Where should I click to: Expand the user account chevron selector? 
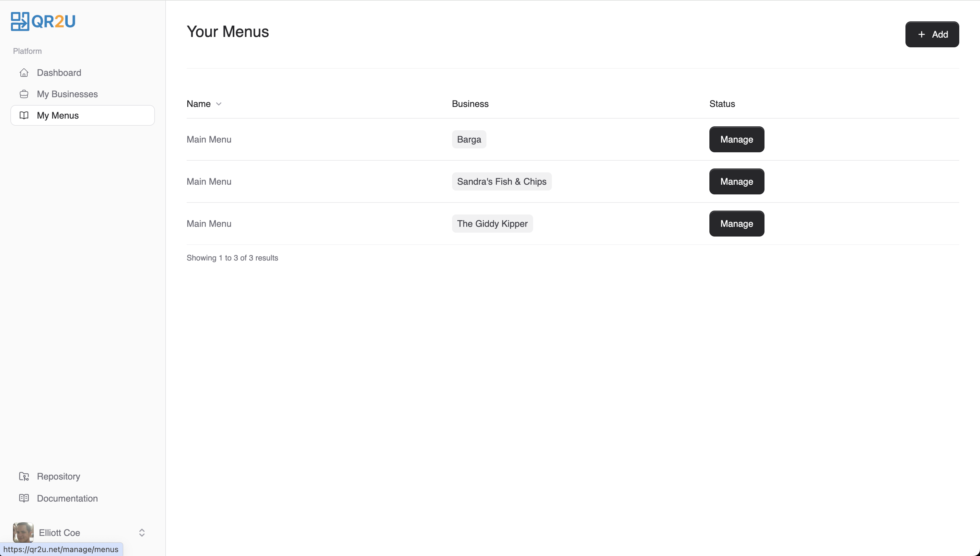[x=142, y=532]
